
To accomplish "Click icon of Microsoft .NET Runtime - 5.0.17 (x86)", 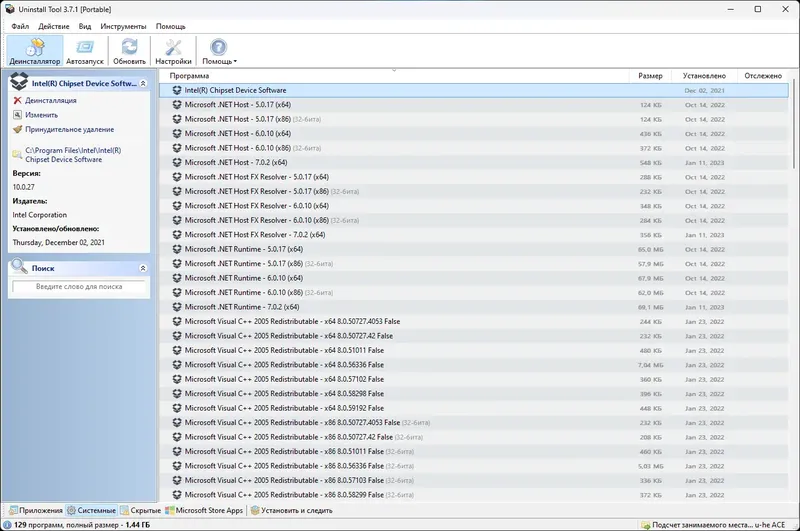I will 177,264.
